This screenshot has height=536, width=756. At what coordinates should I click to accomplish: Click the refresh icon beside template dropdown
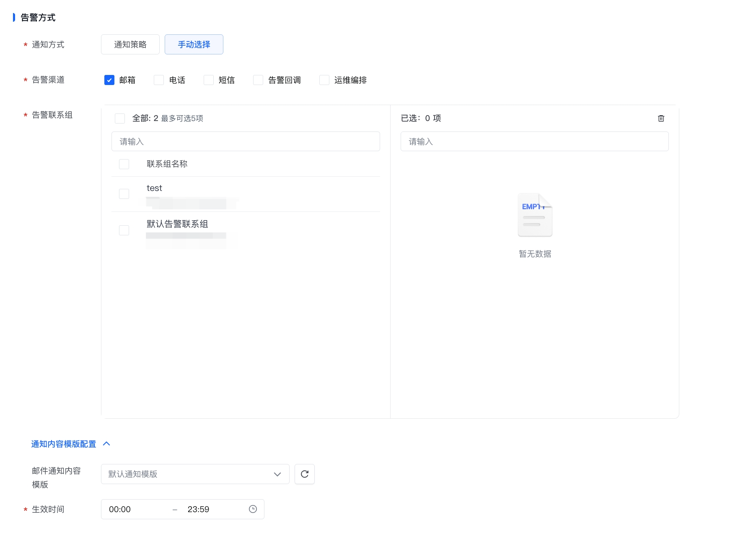pyautogui.click(x=305, y=474)
